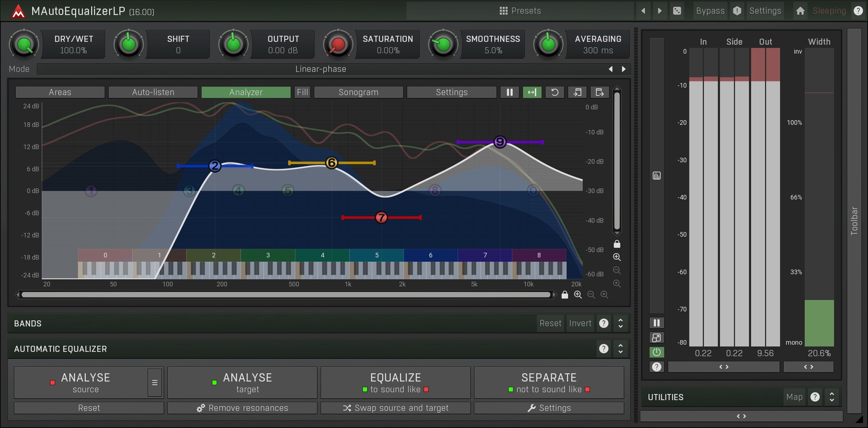Adjust the SMOOTHNESS knob
The image size is (868, 428).
[x=443, y=44]
